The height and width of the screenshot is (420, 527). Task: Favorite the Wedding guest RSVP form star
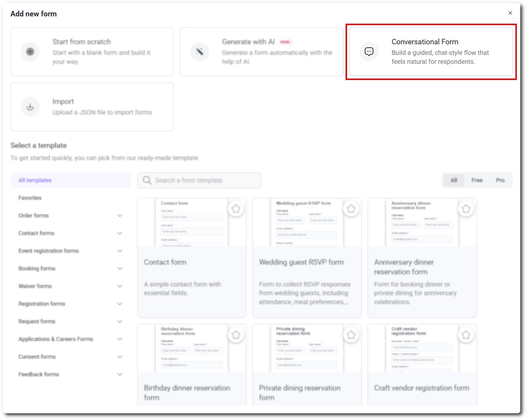point(351,209)
